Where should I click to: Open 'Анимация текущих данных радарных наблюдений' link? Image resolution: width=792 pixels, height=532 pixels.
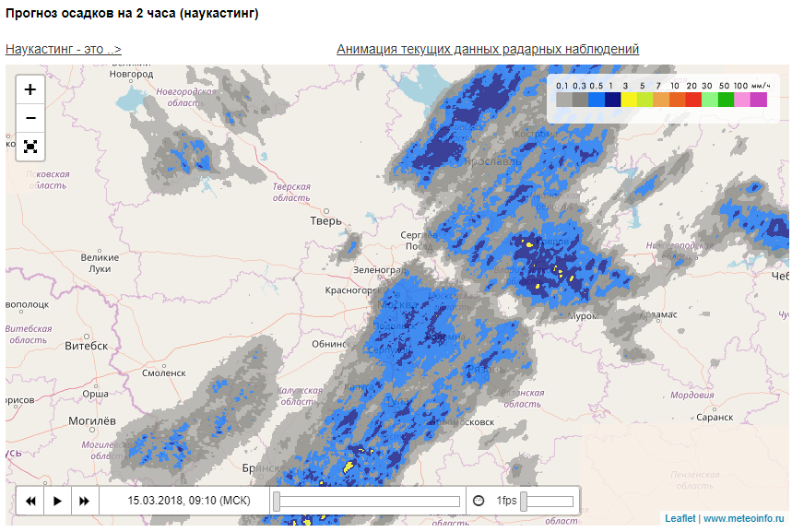[x=487, y=49]
